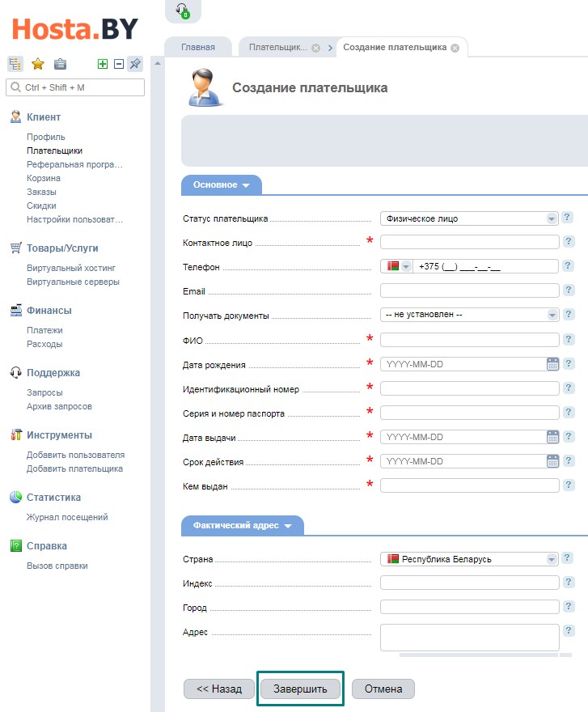Focus the Ctrl + Shift + M search field

(x=75, y=87)
